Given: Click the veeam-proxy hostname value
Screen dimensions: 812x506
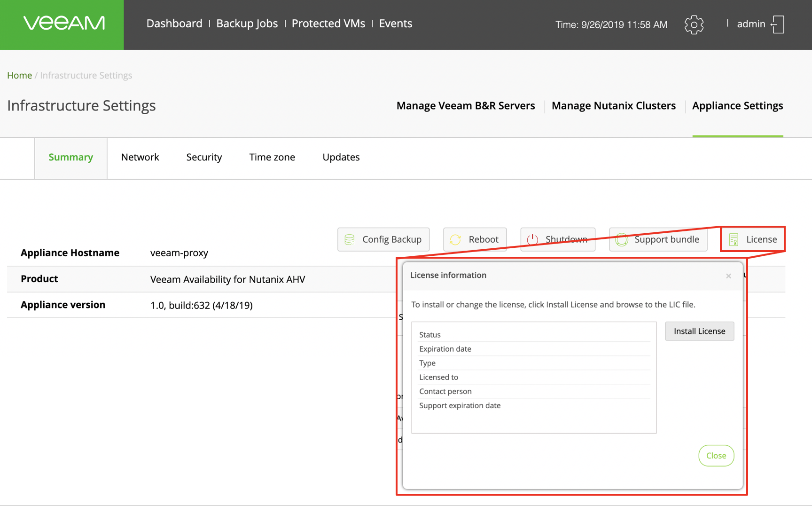Looking at the screenshot, I should [x=179, y=253].
